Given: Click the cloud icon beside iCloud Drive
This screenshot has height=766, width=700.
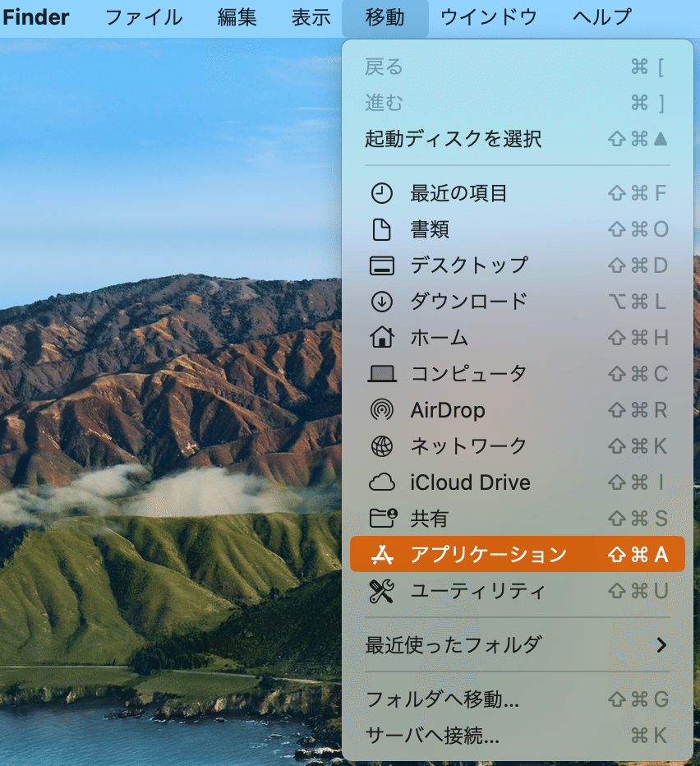Looking at the screenshot, I should pos(381,482).
